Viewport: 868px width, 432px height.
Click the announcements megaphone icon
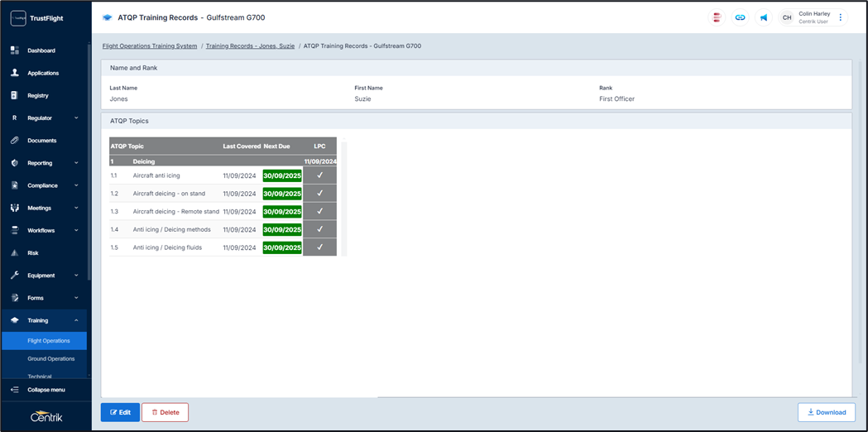tap(763, 17)
